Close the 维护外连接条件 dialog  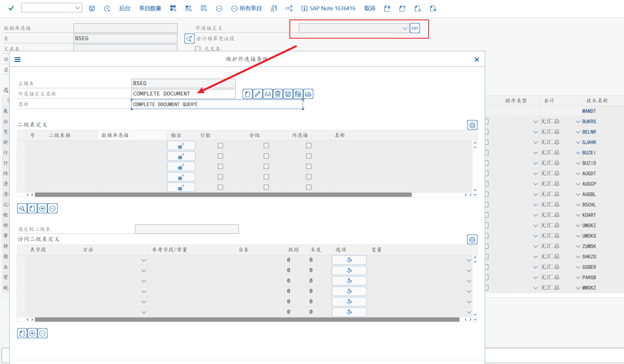point(477,60)
